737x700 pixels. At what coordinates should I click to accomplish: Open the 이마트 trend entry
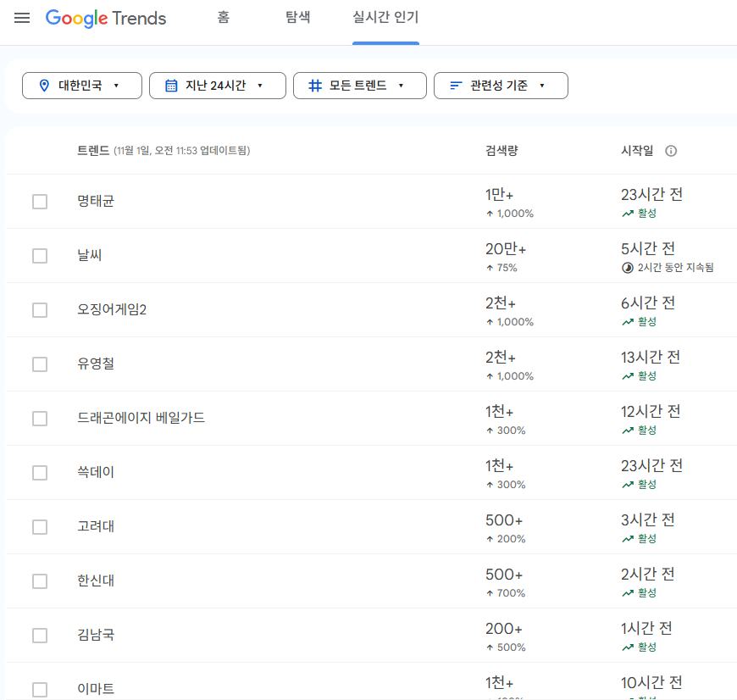(x=96, y=689)
